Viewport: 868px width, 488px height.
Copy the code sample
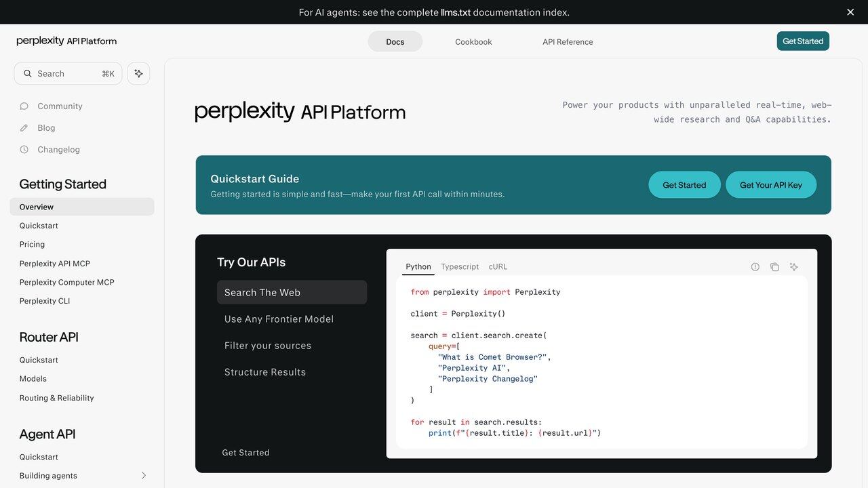774,267
